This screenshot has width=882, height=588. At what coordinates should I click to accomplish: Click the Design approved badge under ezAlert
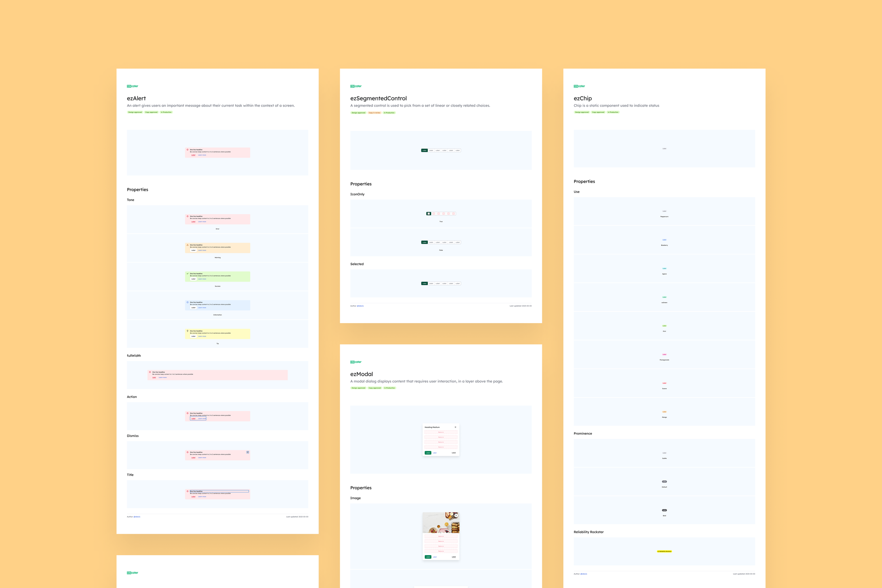tap(135, 112)
